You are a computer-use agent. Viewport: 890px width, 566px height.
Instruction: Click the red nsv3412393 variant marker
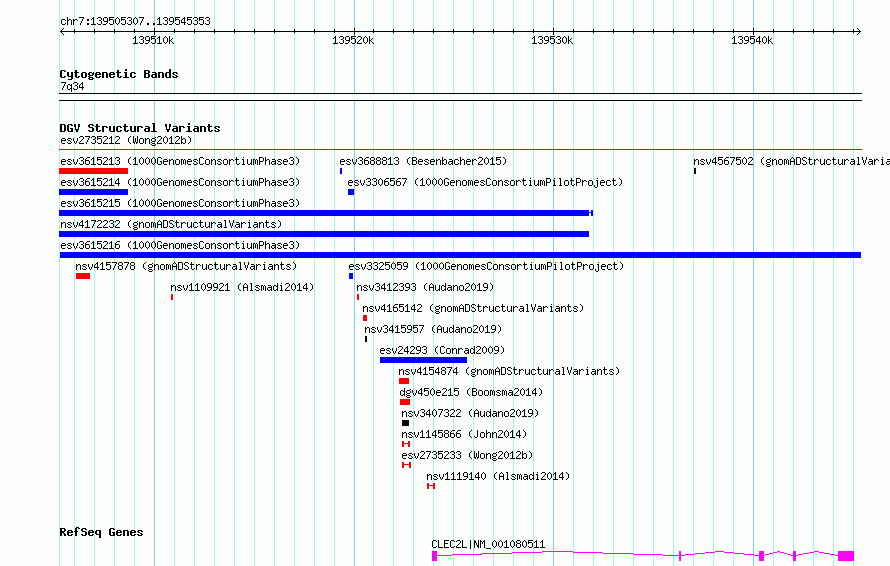pyautogui.click(x=358, y=297)
